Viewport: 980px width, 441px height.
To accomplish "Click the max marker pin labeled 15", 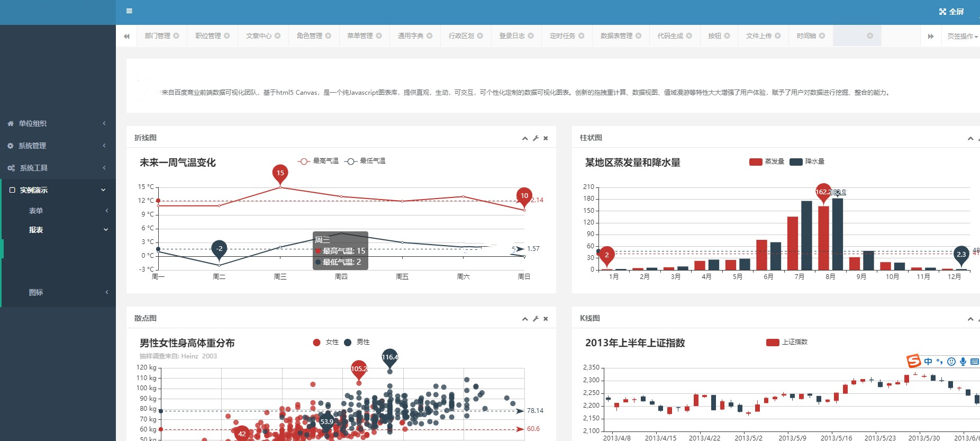I will coord(280,174).
